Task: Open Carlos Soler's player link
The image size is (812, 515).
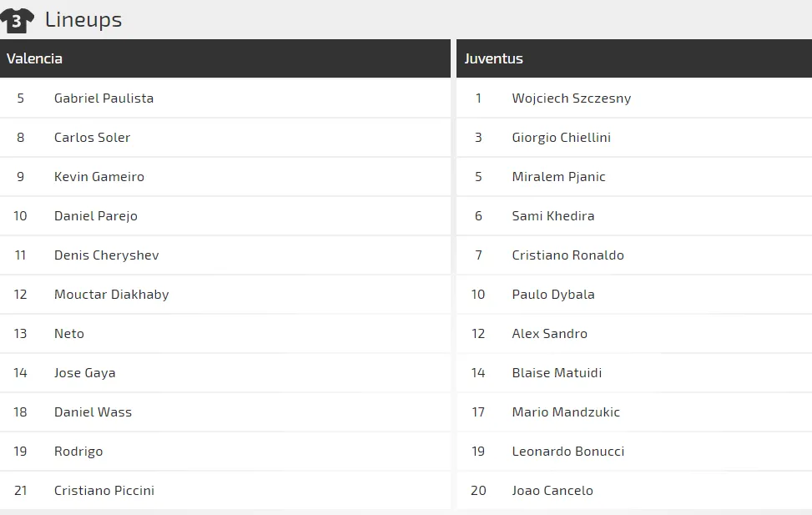Action: coord(92,137)
